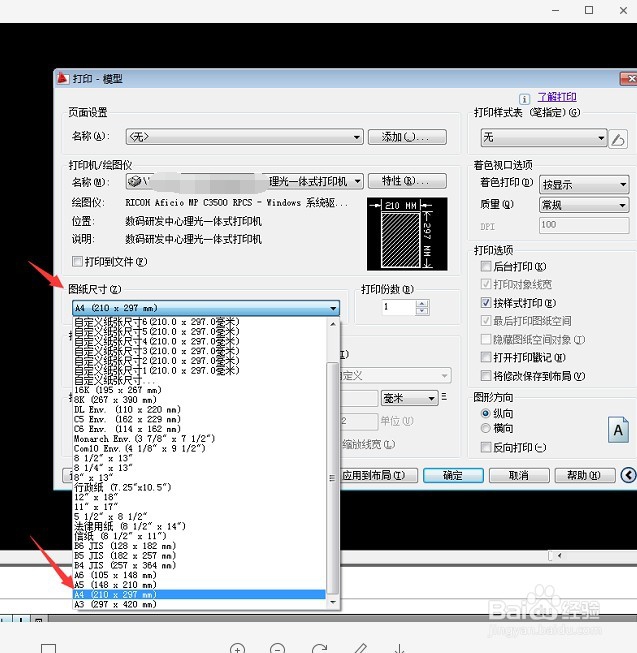This screenshot has width=637, height=653.
Task: Open the 了解打印 link
Action: point(557,97)
